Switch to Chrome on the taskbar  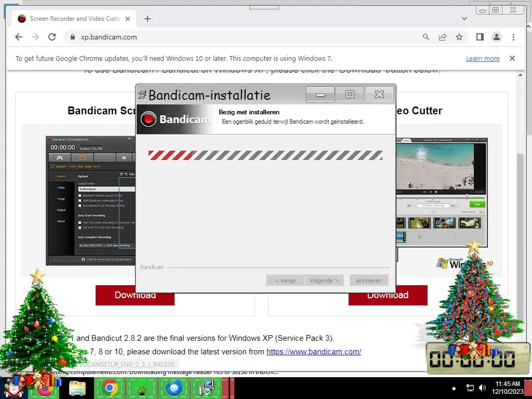click(x=109, y=388)
